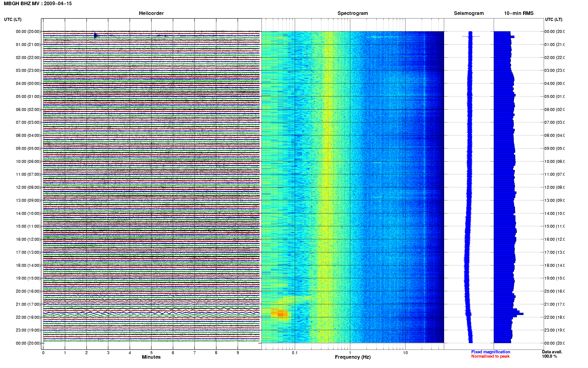Viewport: 588px width, 368px height.
Task: Click the Helicorder panel heading
Action: pos(151,13)
